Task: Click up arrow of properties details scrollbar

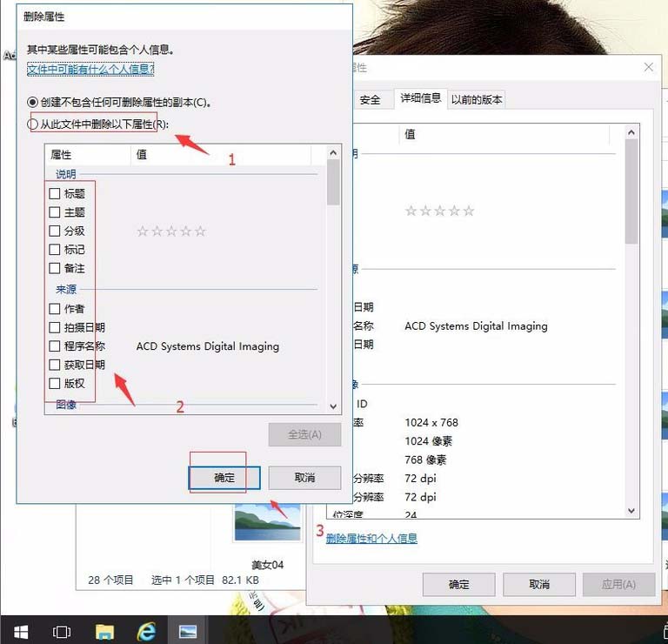Action: (x=631, y=132)
